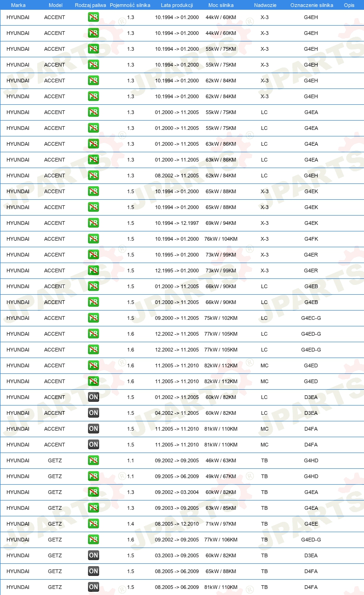The height and width of the screenshot is (595, 364).
Task: Select the 01.2002 -> 11.2005 production years cell
Action: [177, 397]
